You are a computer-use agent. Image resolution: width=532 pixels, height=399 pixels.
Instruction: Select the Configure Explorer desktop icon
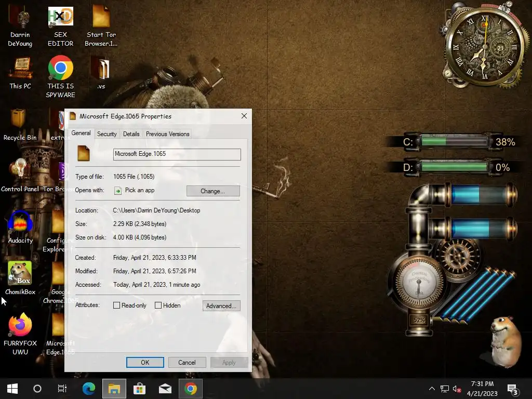(x=57, y=232)
